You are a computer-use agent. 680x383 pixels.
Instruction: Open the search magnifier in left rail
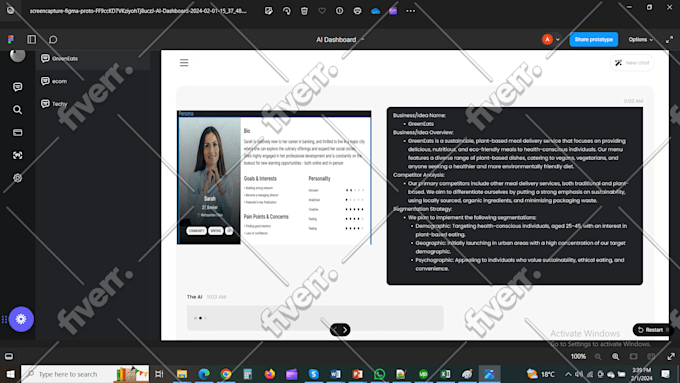click(x=17, y=110)
